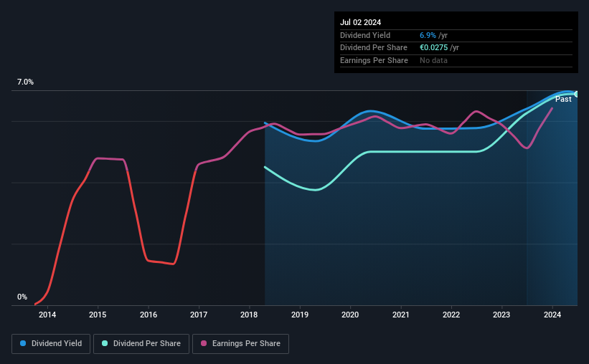Toggle the Dividend Yield legend button
The height and width of the screenshot is (364, 589).
point(51,344)
